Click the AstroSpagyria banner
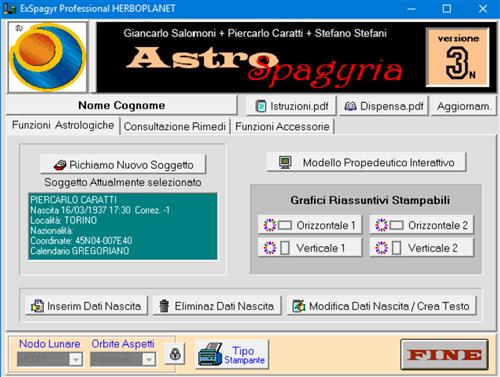Screen dimensions: 500x377 [x=296, y=57]
